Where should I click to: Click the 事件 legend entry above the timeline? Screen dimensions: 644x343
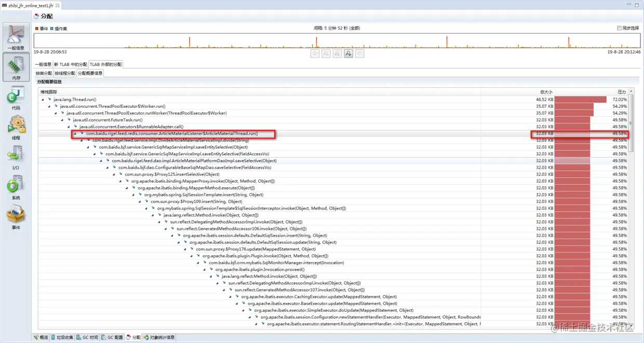point(42,29)
